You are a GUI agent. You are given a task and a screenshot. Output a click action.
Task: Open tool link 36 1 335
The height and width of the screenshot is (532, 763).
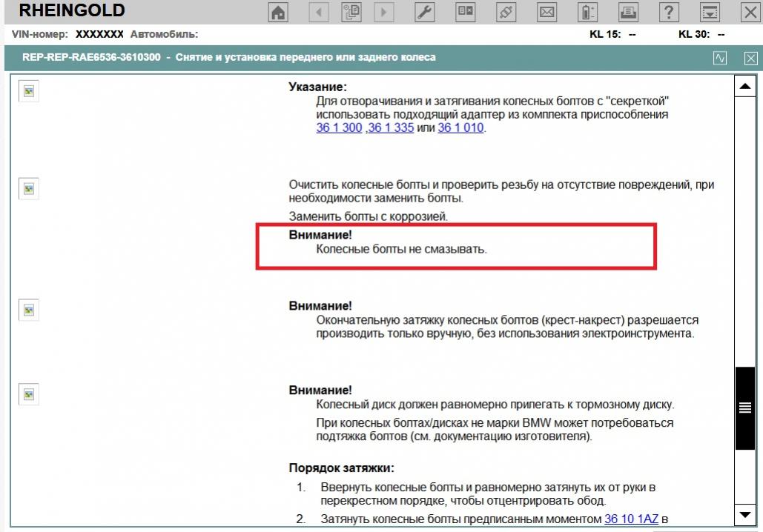point(391,127)
